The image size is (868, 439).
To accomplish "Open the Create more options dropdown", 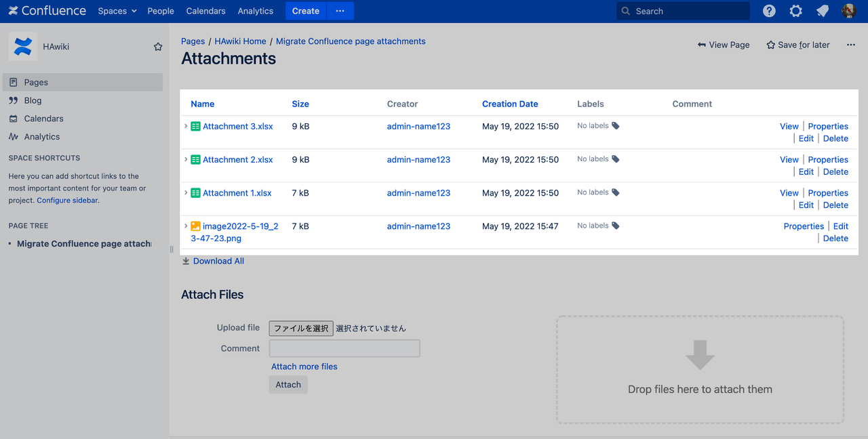I will click(x=340, y=11).
